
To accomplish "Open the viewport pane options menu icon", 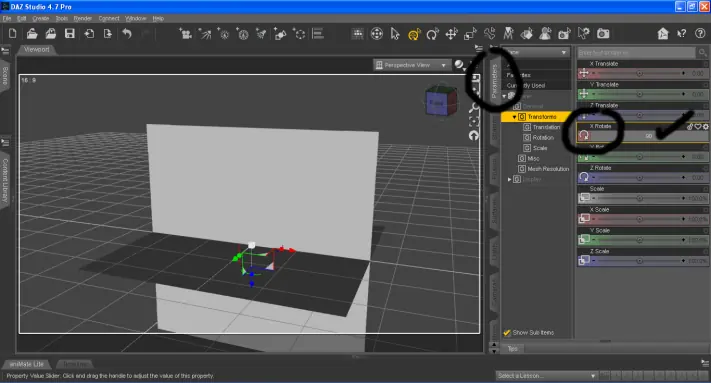I will coord(478,48).
